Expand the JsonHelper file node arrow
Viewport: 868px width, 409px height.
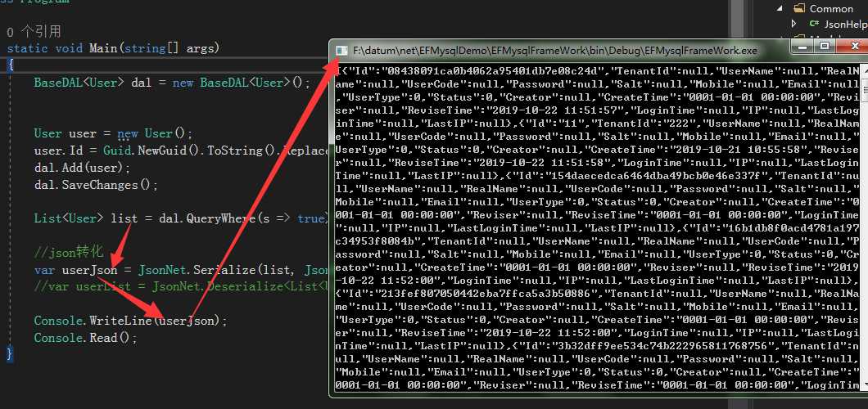[x=794, y=24]
